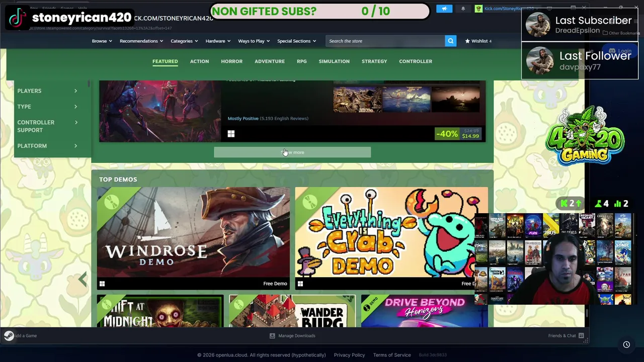Screen dimensions: 644x362
Task: Open the Kick.com/StoneyRican420 link
Action: click(509, 9)
